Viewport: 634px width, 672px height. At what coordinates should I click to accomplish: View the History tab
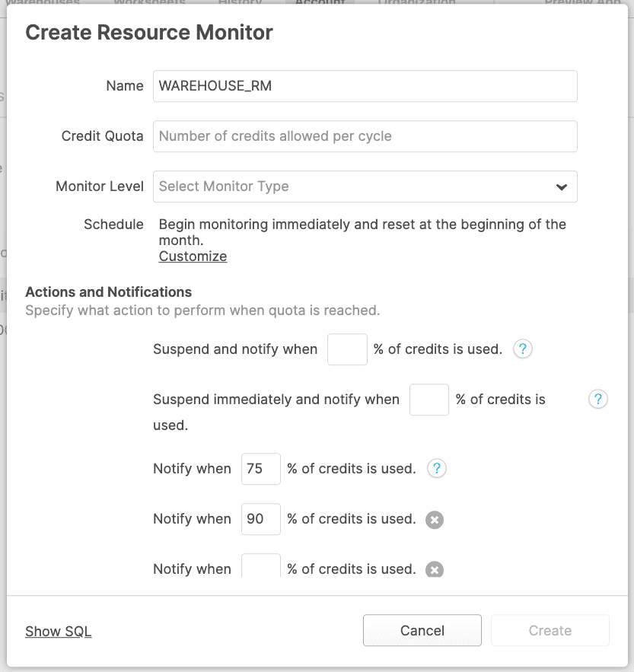[x=240, y=4]
